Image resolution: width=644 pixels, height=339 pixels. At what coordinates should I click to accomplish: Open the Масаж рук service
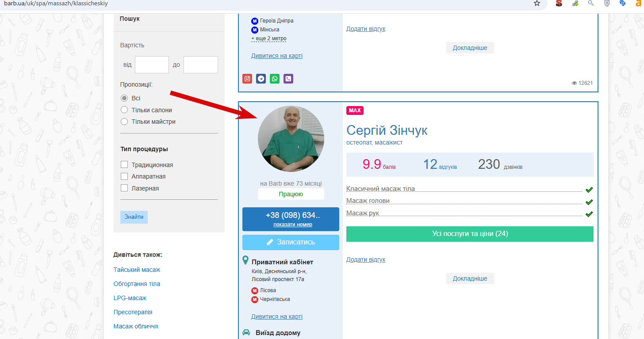[363, 213]
